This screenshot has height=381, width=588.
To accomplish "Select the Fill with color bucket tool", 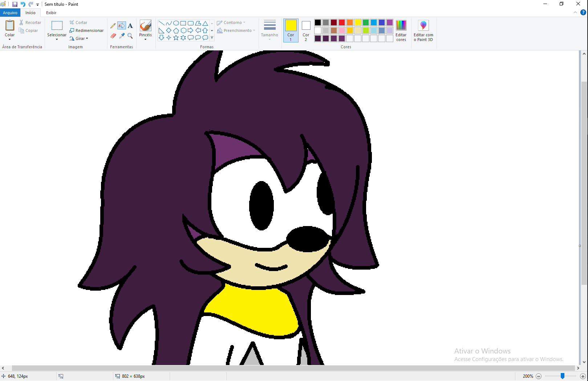I will pos(122,26).
